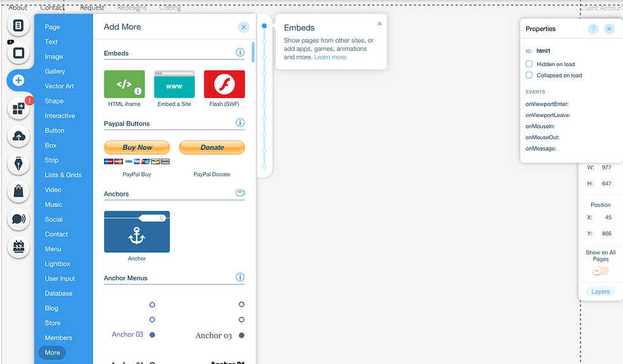The width and height of the screenshot is (623, 364).
Task: Click the top filled section navigation dot
Action: (264, 26)
